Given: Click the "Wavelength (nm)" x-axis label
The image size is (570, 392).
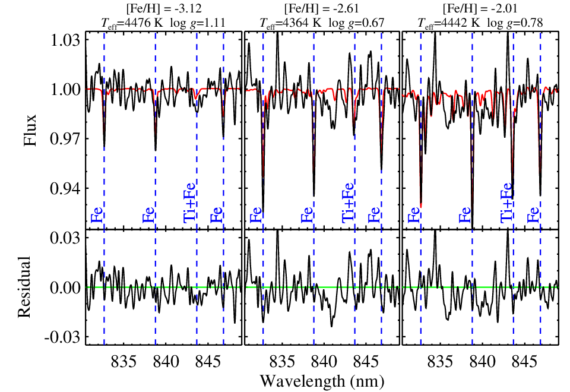Looking at the screenshot, I should coord(322,381).
